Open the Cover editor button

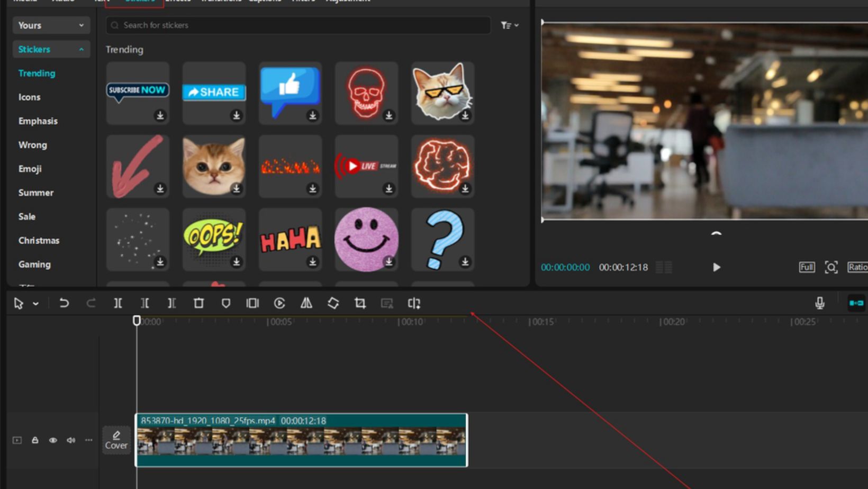(x=116, y=440)
